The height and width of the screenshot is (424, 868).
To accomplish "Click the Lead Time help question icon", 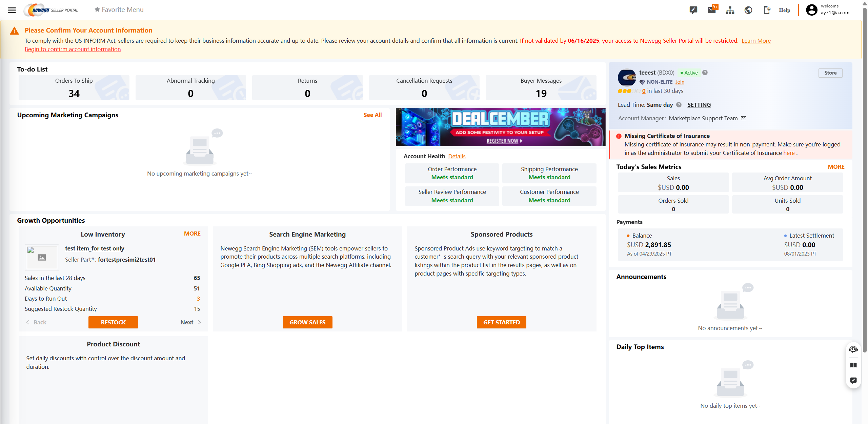I will pyautogui.click(x=679, y=105).
